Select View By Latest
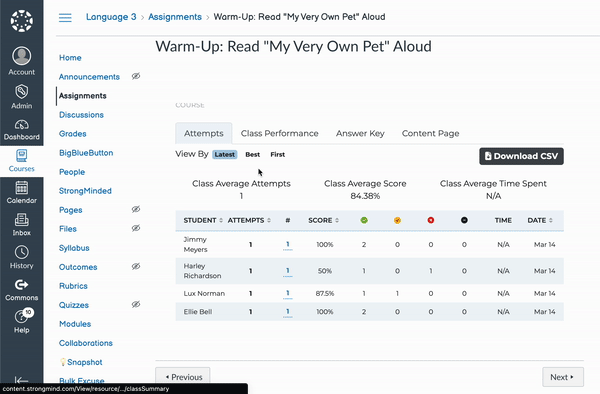This screenshot has height=394, width=600. (x=225, y=155)
